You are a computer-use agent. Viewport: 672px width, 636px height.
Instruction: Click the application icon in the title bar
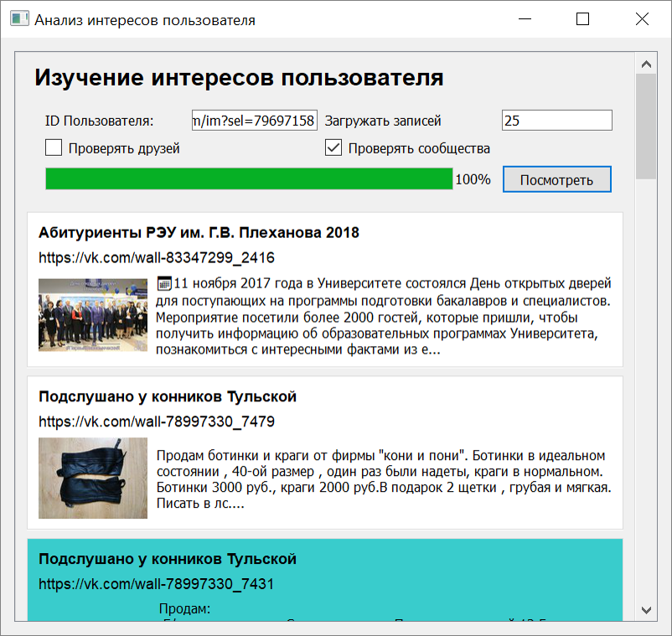(x=18, y=18)
